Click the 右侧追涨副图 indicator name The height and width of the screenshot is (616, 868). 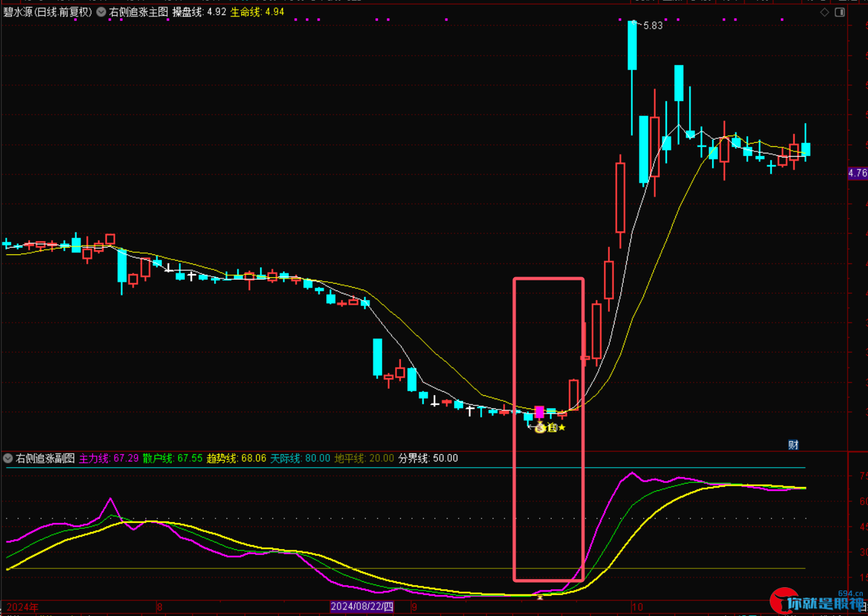(x=45, y=458)
